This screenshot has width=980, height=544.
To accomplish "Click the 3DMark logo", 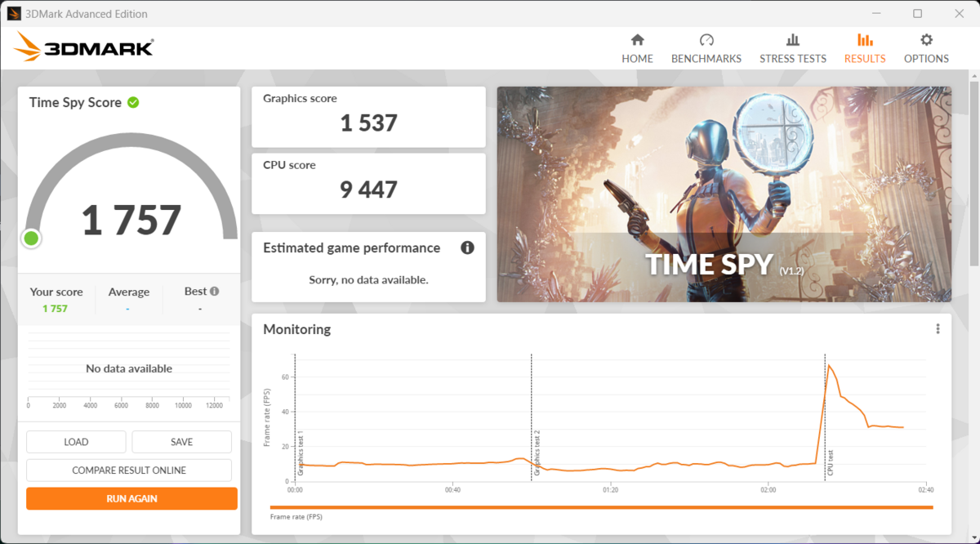I will click(83, 47).
